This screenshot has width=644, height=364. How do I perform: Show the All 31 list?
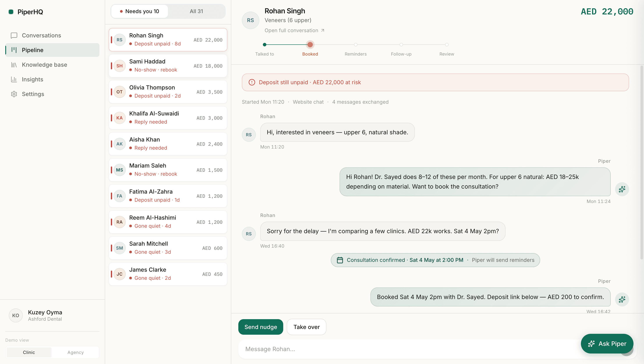click(x=196, y=11)
